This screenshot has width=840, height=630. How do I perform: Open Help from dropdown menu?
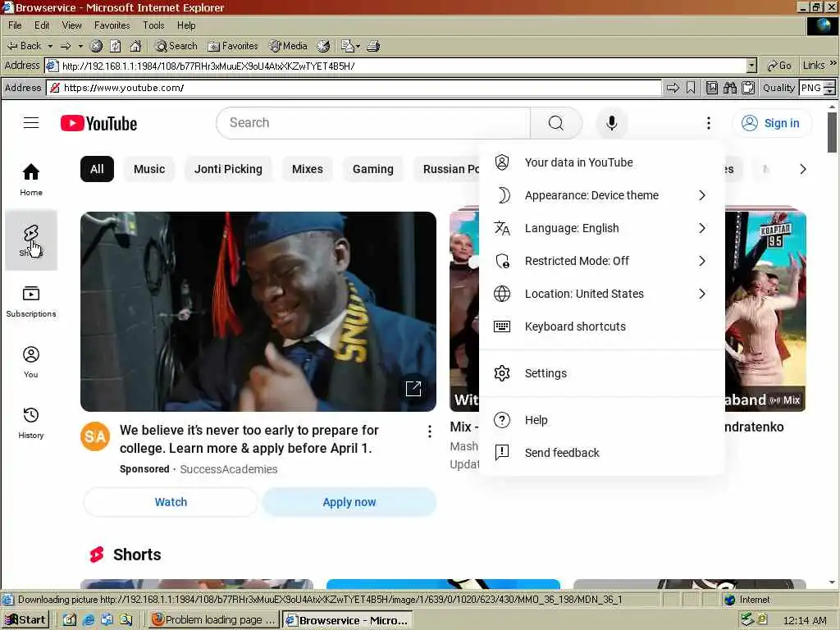coord(601,420)
